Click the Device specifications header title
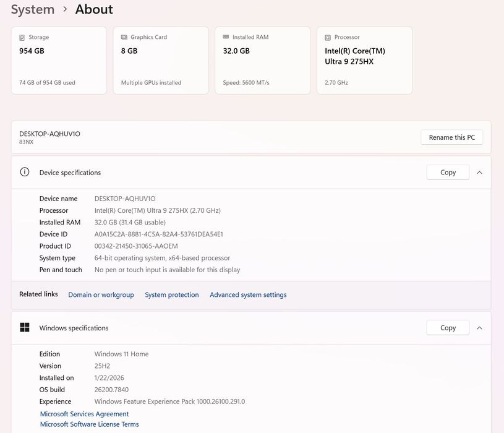504x433 pixels. 70,173
